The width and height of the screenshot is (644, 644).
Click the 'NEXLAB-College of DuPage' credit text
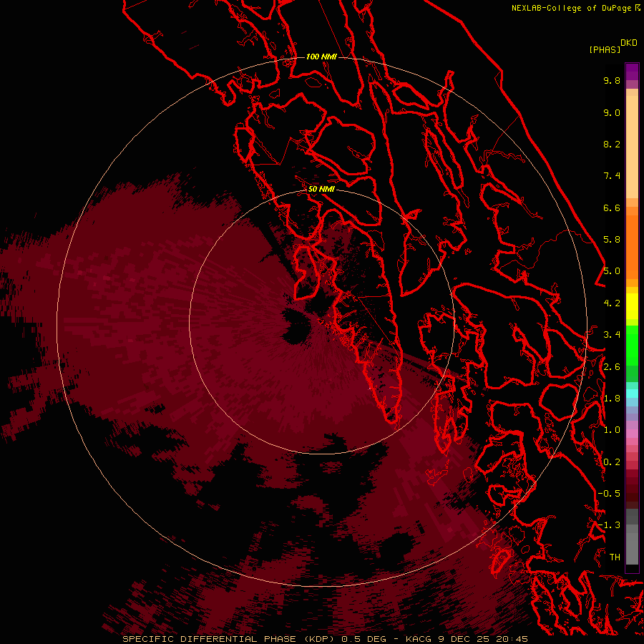click(571, 8)
